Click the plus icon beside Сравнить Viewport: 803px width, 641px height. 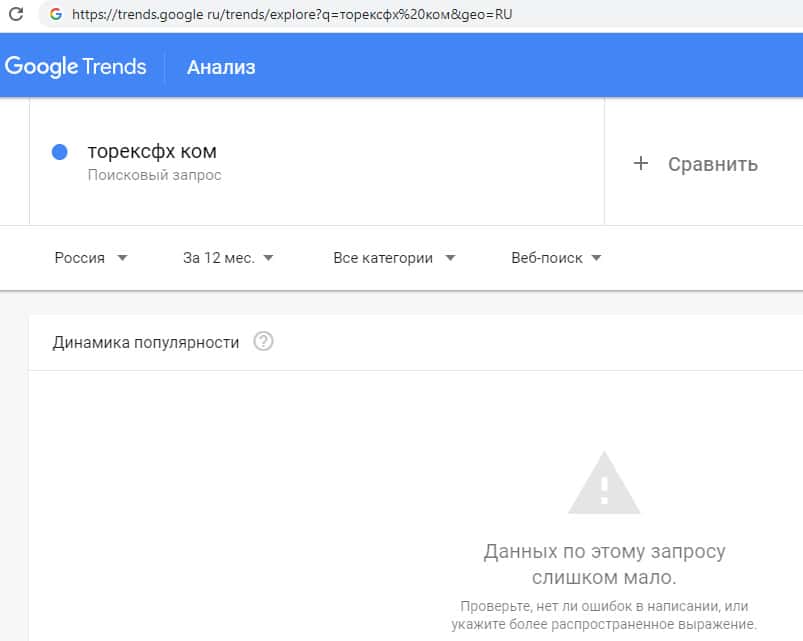pos(641,164)
